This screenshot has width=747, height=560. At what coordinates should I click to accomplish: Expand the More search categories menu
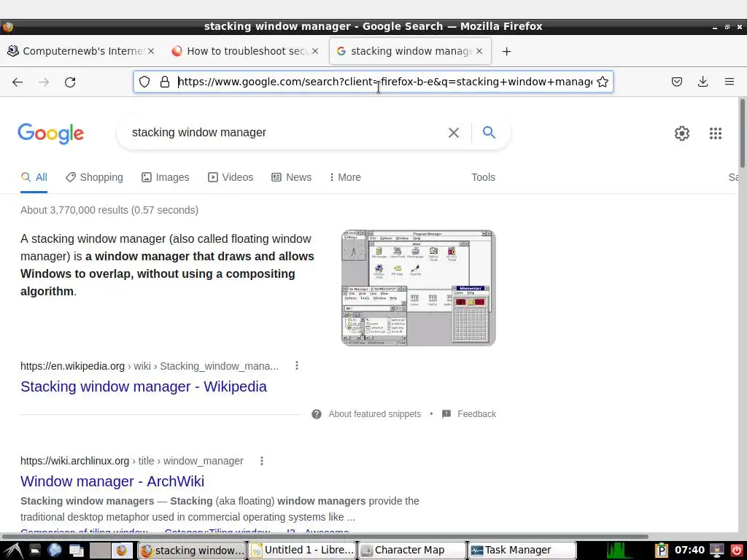pyautogui.click(x=345, y=177)
